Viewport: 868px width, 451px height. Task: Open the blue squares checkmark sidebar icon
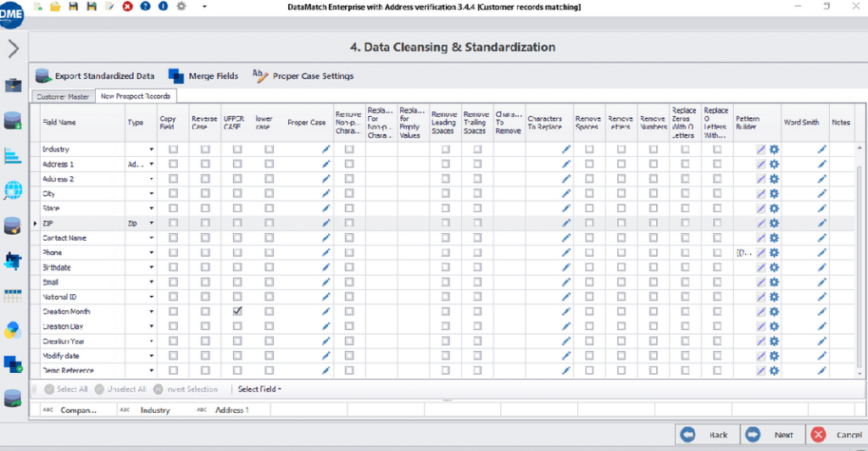pyautogui.click(x=13, y=365)
